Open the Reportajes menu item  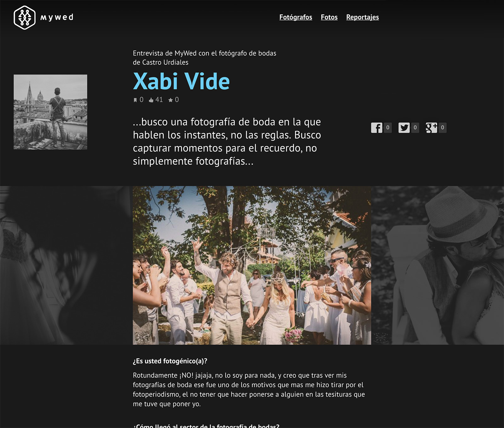point(363,17)
